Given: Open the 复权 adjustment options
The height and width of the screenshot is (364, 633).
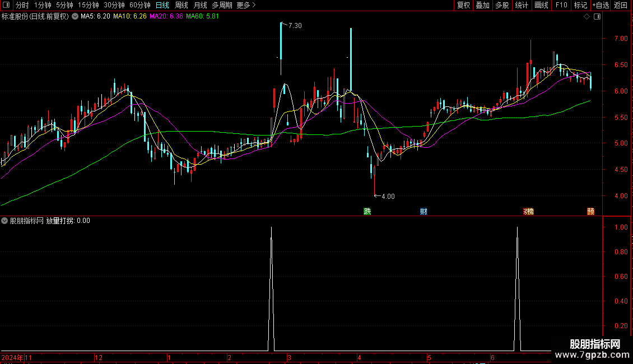Looking at the screenshot, I should (463, 5).
